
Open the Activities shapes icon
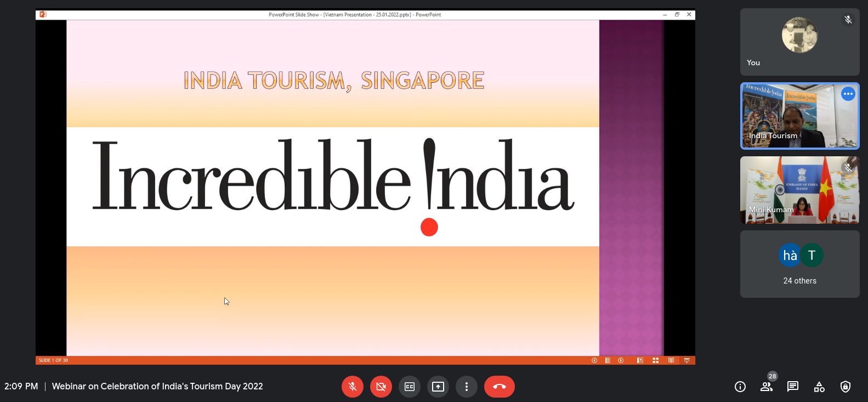point(819,387)
